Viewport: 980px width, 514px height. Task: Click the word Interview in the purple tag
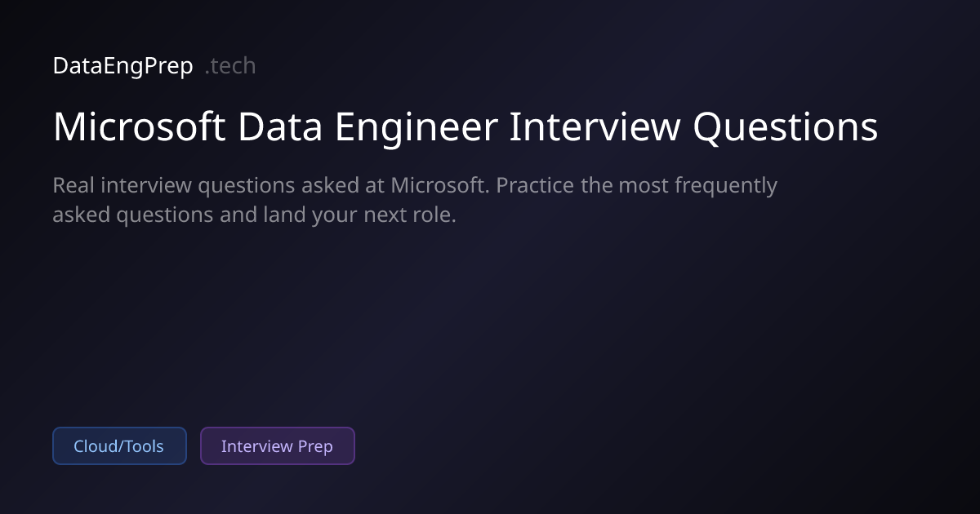click(x=256, y=446)
